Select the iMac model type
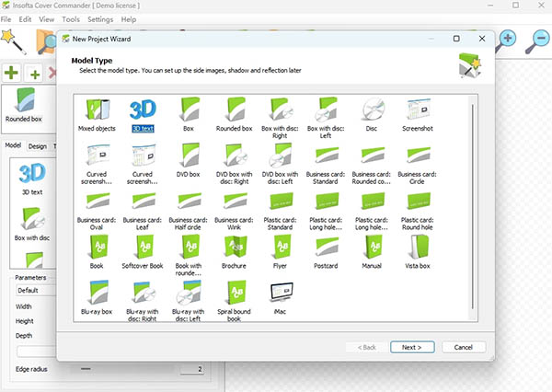This screenshot has width=552, height=392. (x=280, y=297)
